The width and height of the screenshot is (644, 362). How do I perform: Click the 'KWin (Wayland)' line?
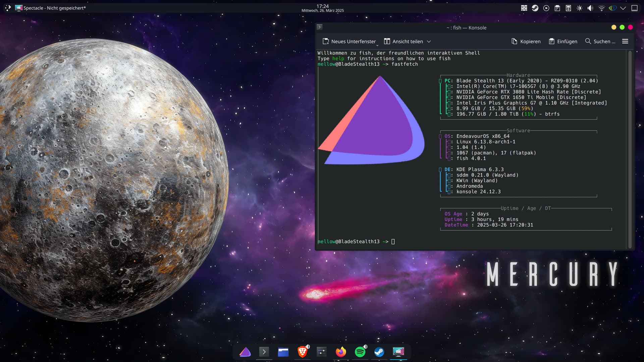(x=477, y=180)
